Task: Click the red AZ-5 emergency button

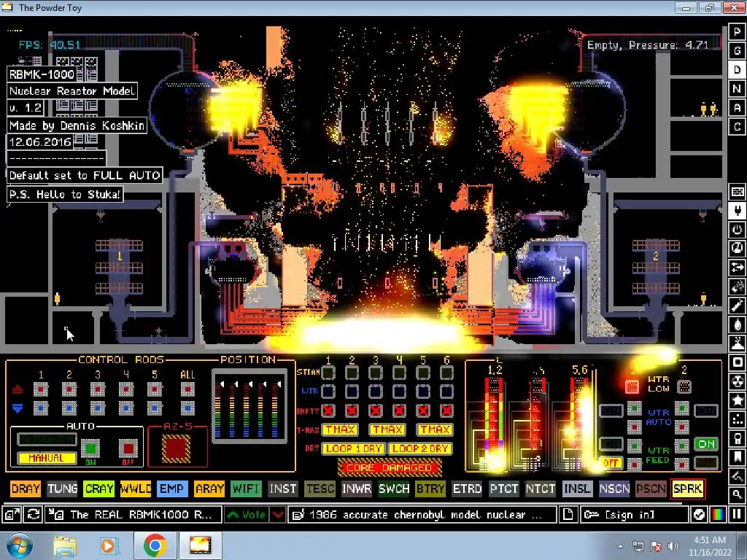Action: 177,448
